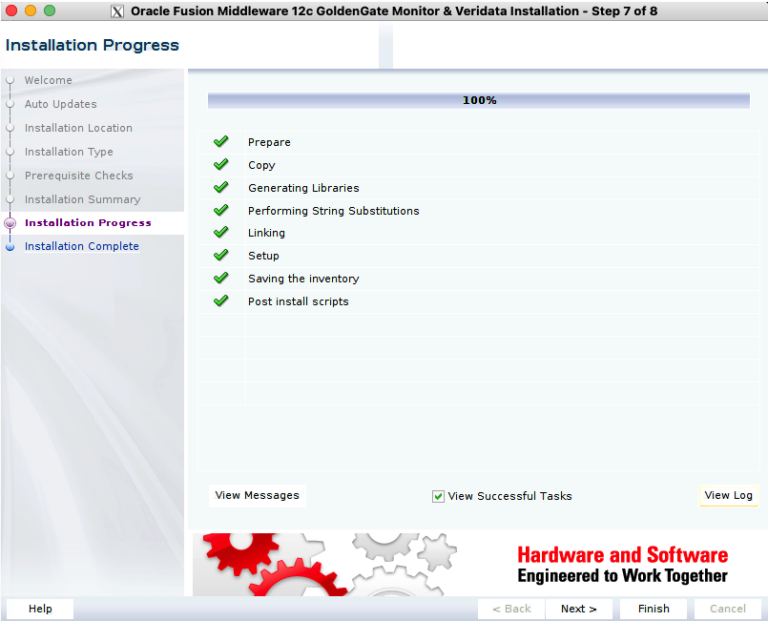Click Finish to complete the installation
768x621 pixels.
pyautogui.click(x=653, y=608)
